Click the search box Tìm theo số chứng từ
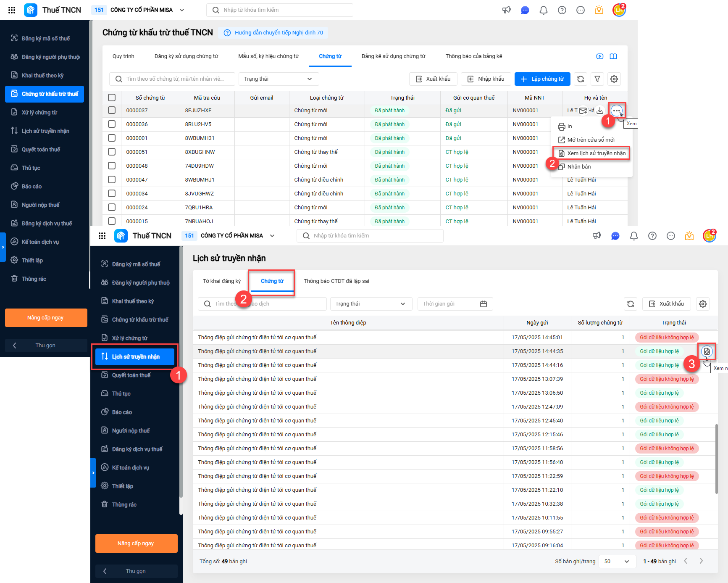728x583 pixels. click(172, 79)
